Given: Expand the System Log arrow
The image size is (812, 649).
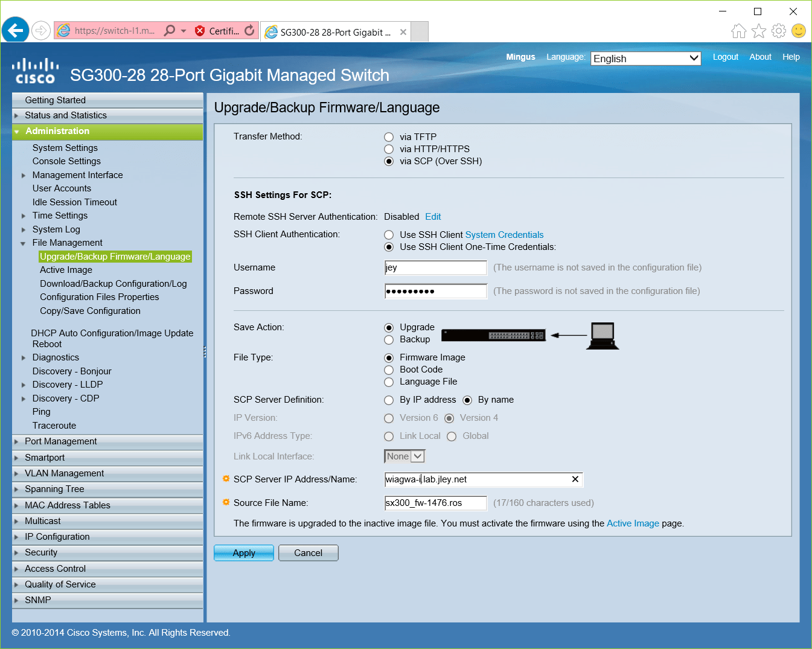Looking at the screenshot, I should click(24, 230).
